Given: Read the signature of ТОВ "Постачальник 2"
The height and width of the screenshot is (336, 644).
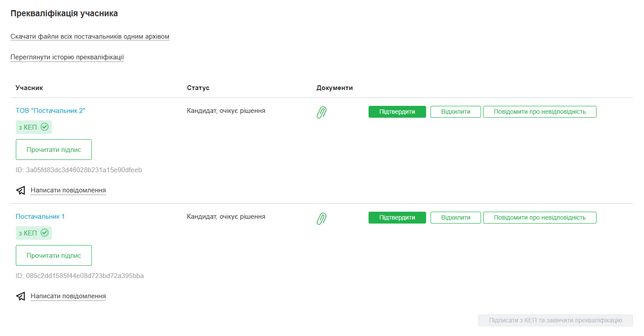Looking at the screenshot, I should (54, 149).
